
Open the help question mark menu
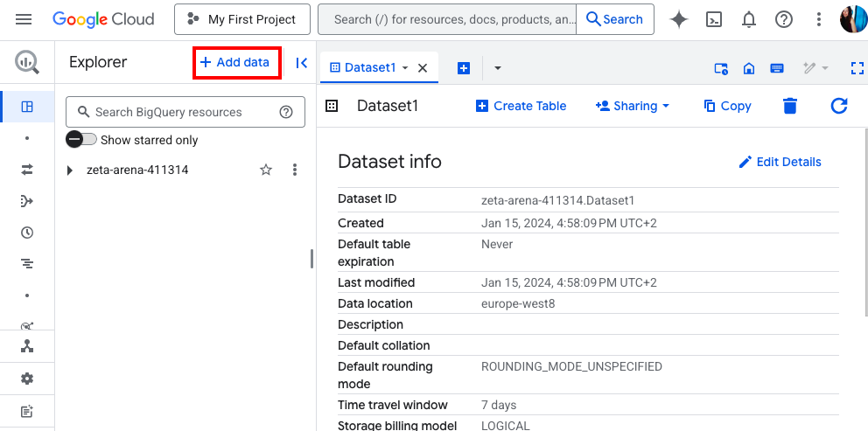click(784, 19)
